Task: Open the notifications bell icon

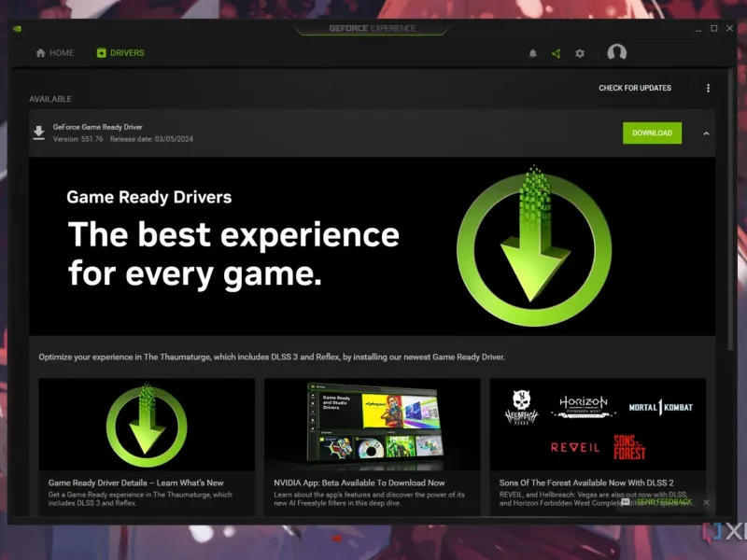Action: pyautogui.click(x=532, y=53)
